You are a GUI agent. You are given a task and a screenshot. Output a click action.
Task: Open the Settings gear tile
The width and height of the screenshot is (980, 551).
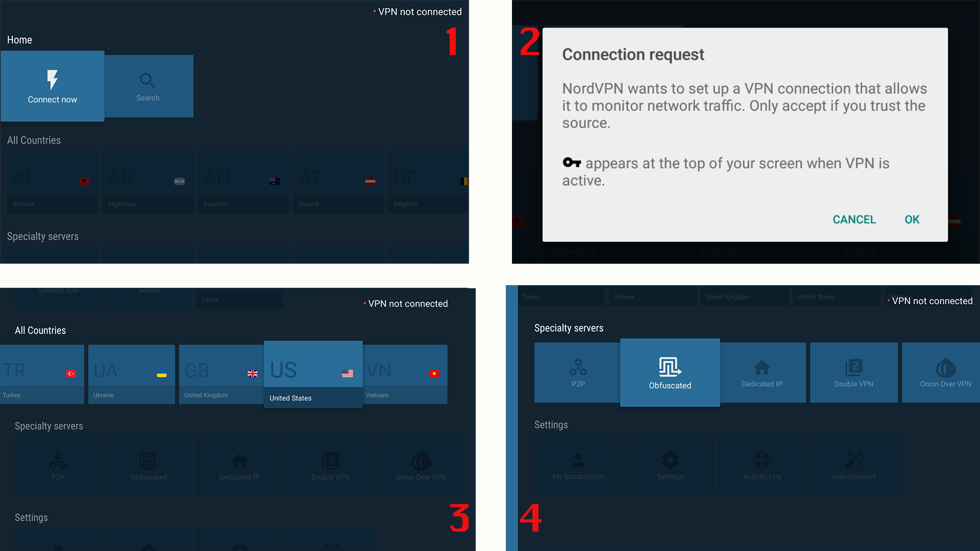point(670,465)
